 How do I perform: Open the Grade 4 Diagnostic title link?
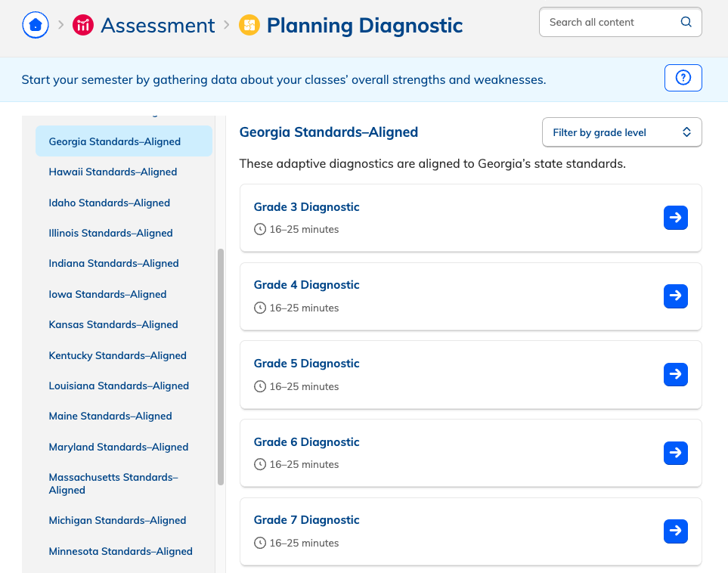click(306, 285)
